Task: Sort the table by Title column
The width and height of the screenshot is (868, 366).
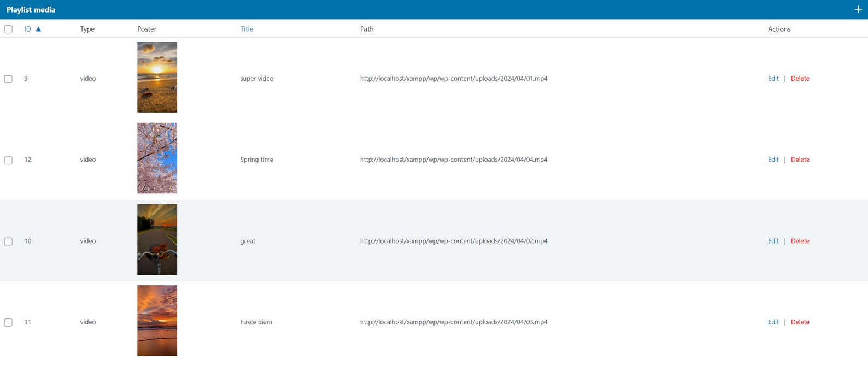Action: (247, 29)
